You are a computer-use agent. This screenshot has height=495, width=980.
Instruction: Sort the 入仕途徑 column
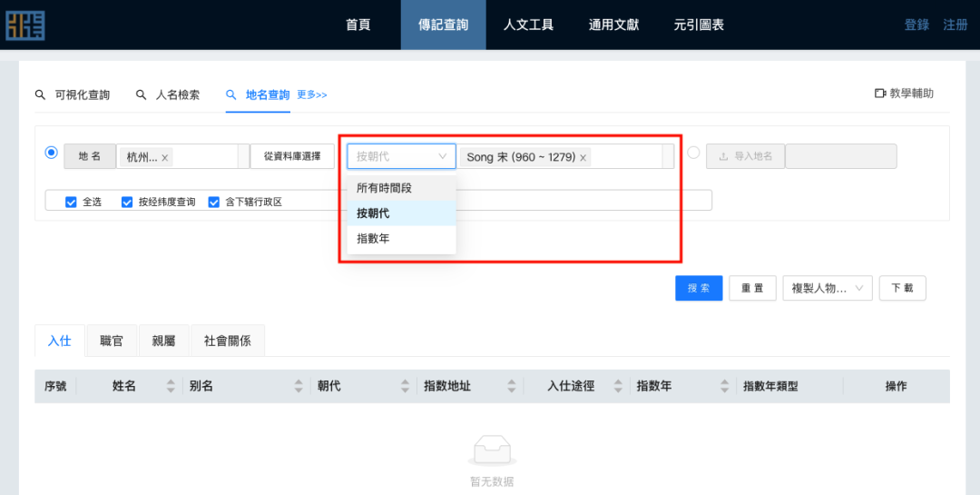(618, 386)
